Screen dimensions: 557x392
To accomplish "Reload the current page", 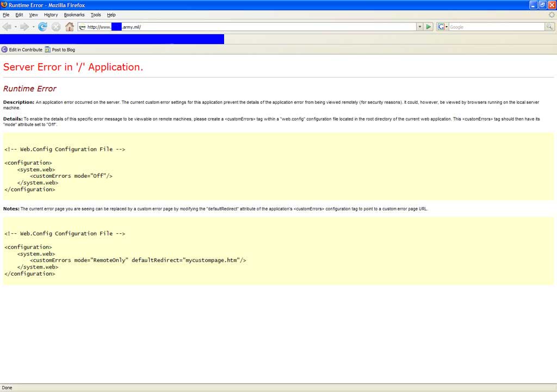I will pos(42,27).
